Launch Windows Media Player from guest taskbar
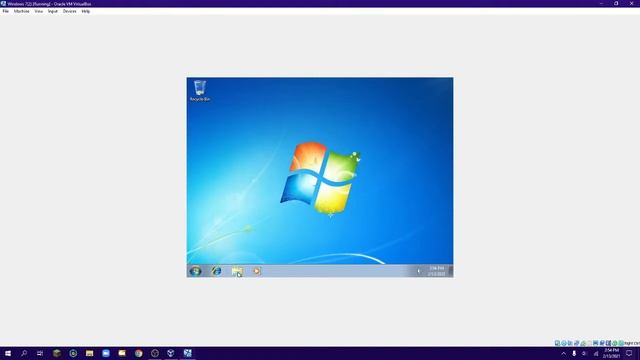The height and width of the screenshot is (360, 640). (x=257, y=271)
